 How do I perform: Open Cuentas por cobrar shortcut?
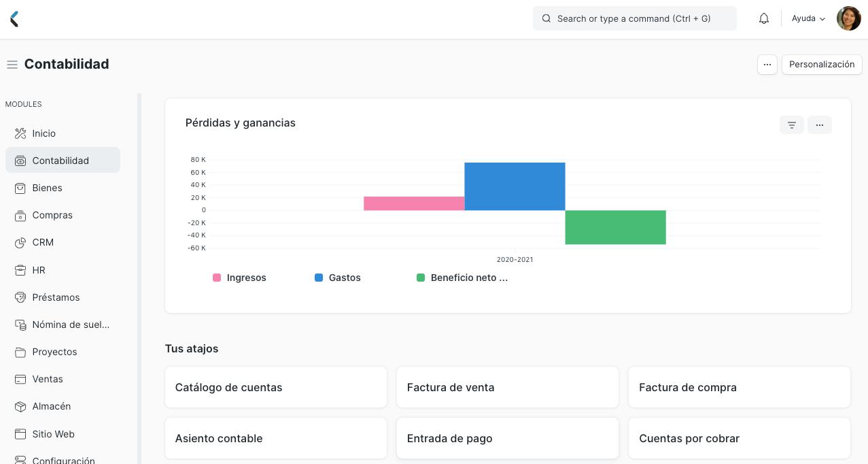pos(740,438)
